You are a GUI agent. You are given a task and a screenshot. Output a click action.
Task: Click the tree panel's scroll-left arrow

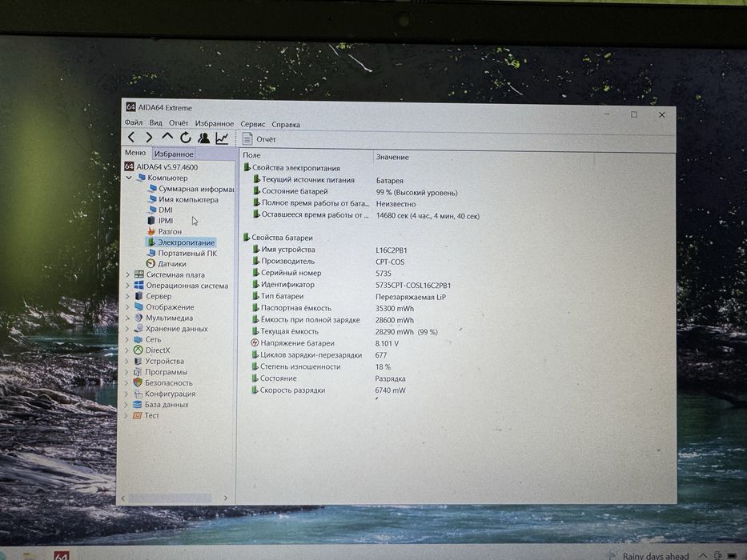[x=123, y=498]
